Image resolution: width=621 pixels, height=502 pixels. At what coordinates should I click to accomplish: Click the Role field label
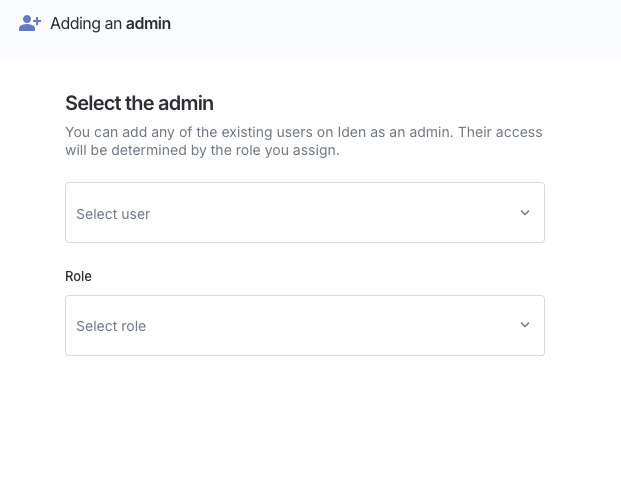point(78,276)
